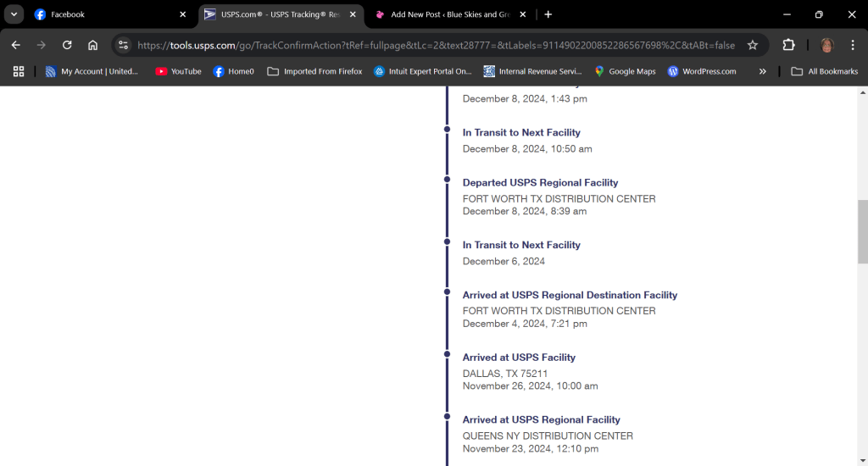
Task: Open the WordPress.com bookmark
Action: 701,72
